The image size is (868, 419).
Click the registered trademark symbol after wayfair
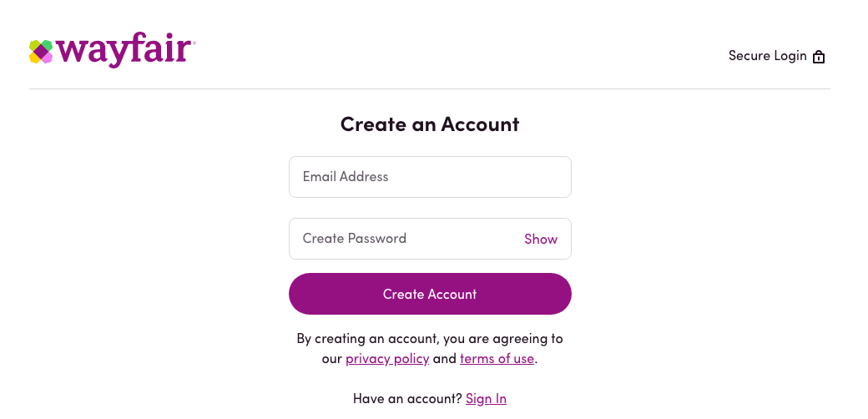[194, 42]
